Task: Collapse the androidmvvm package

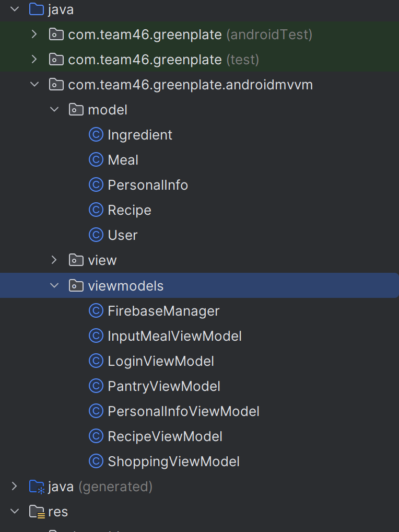Action: point(34,85)
